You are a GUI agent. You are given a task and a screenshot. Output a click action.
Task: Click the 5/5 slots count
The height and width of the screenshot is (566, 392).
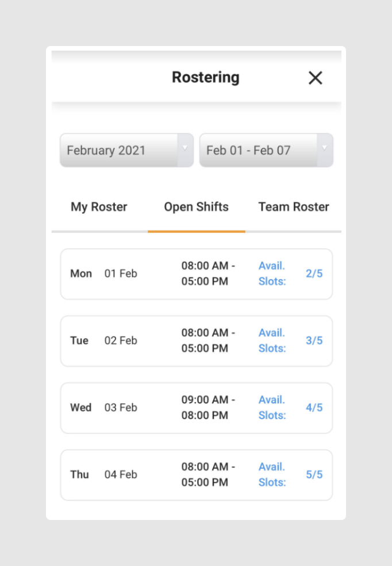pyautogui.click(x=314, y=475)
